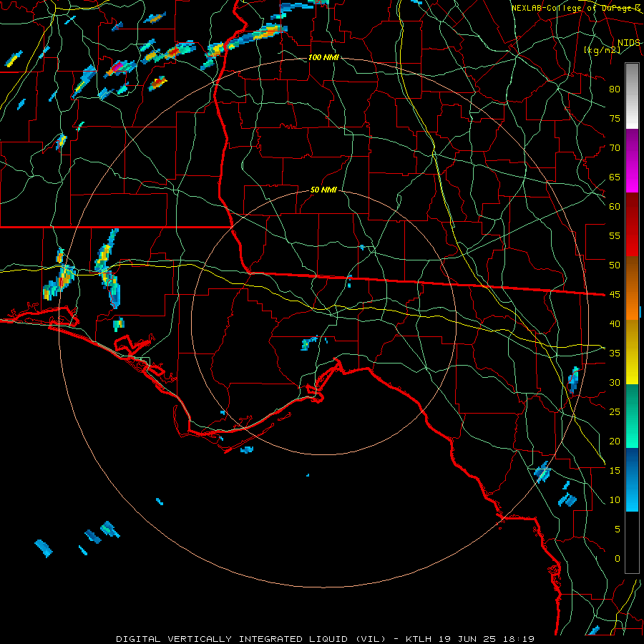Click the 20 value on color scale
The width and height of the screenshot is (644, 644).
click(615, 441)
